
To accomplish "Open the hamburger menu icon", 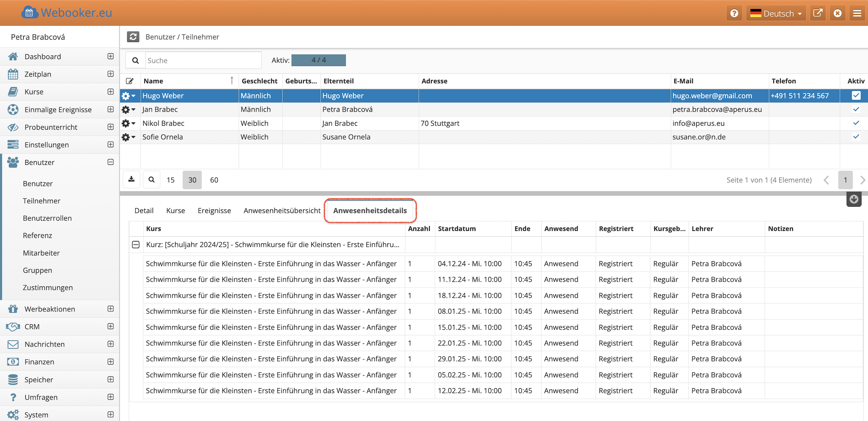I will (x=857, y=13).
